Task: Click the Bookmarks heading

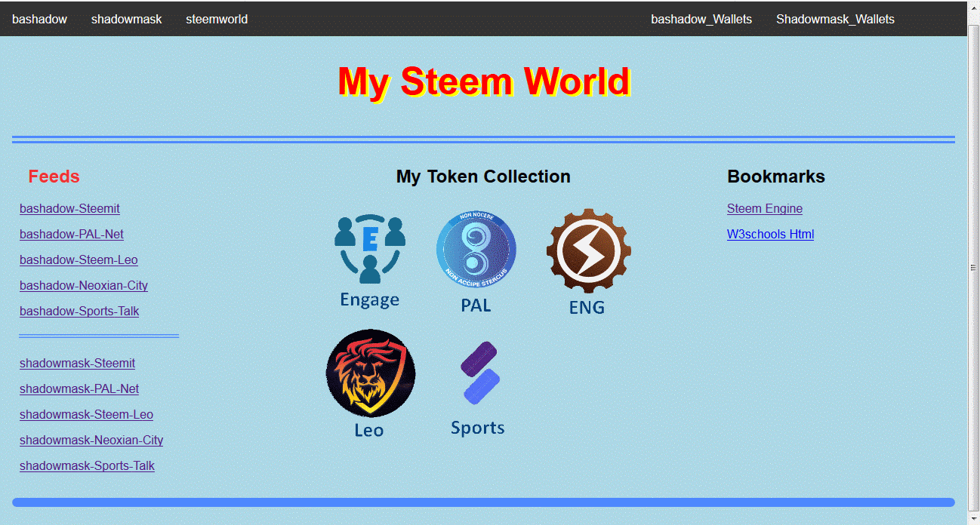Action: [x=776, y=177]
